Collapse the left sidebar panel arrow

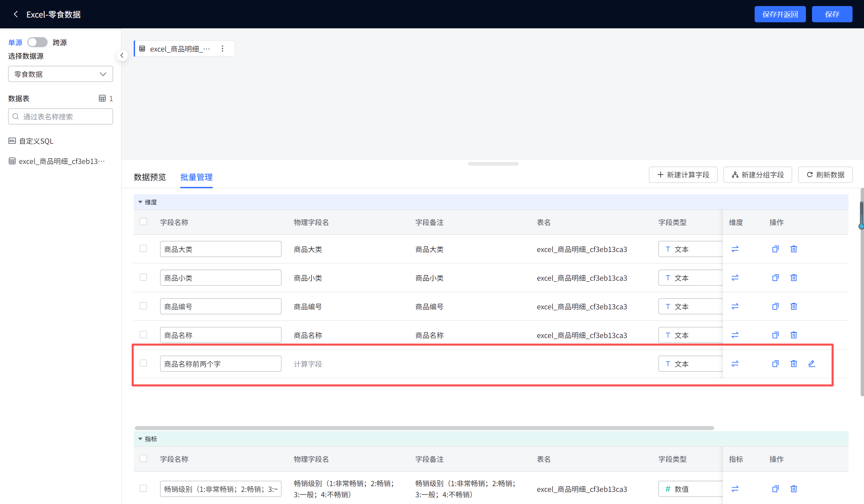coord(122,55)
